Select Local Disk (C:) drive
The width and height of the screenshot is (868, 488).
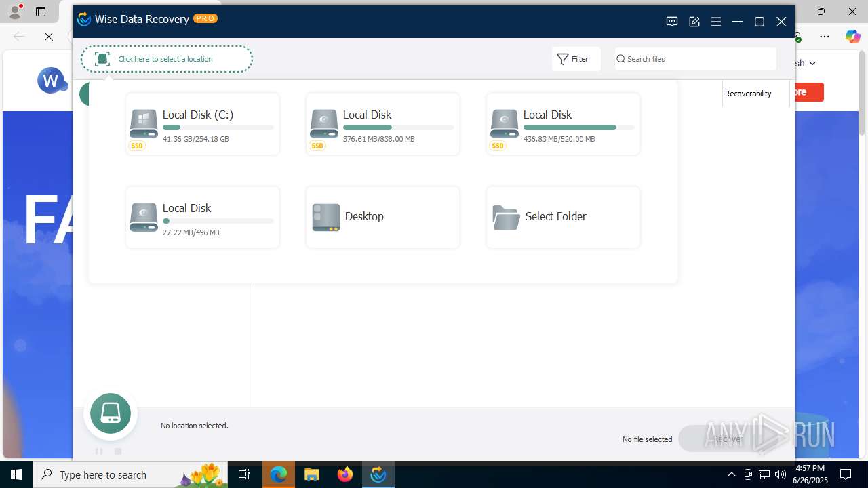click(203, 124)
